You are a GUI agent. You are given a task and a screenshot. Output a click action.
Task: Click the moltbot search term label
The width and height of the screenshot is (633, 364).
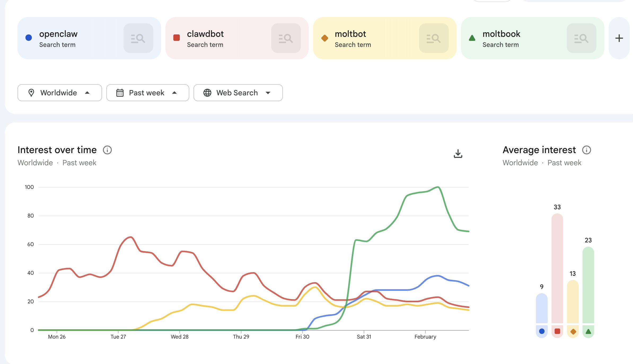pyautogui.click(x=350, y=34)
